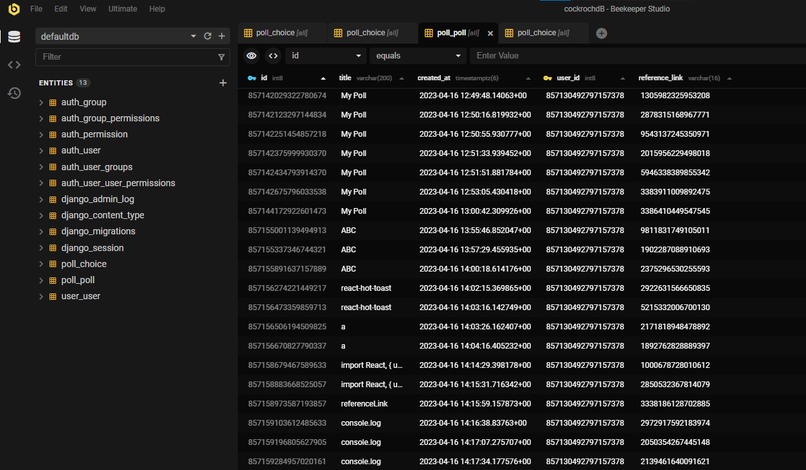Select the django_session entity
Viewport: 806px width, 470px height.
(x=93, y=248)
